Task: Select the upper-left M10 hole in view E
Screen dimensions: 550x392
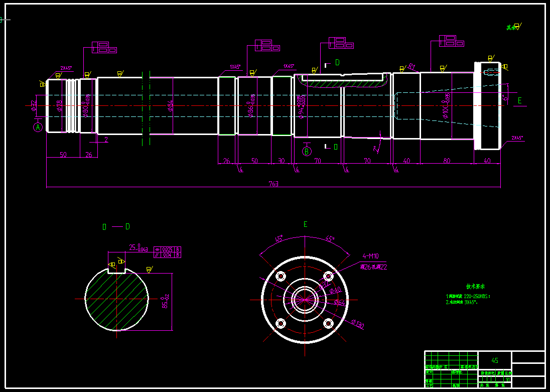Action: [x=281, y=276]
